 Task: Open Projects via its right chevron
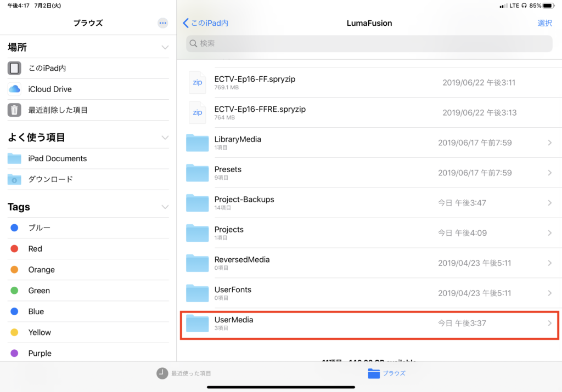pyautogui.click(x=549, y=232)
